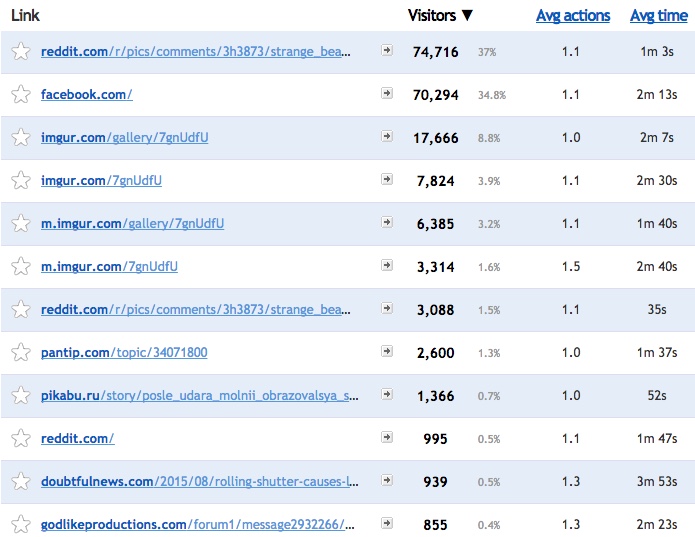Select the 74,716 visitors value
Screen dimensions: 695x537
[x=435, y=52]
